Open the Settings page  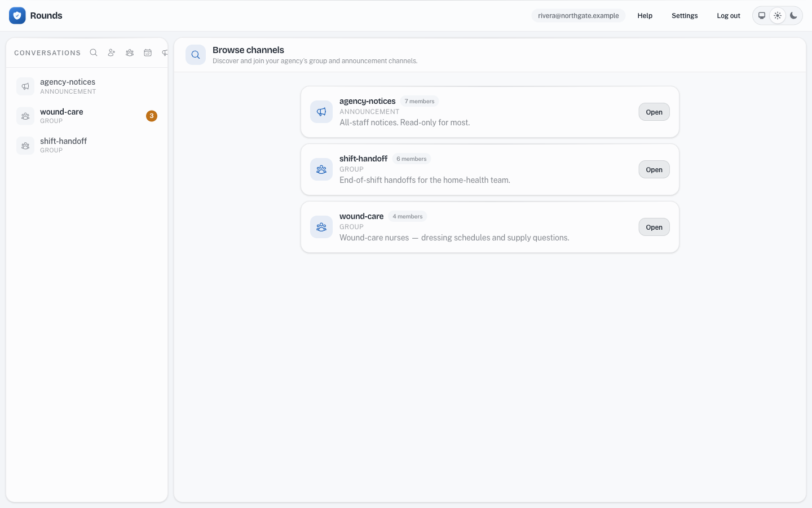685,16
